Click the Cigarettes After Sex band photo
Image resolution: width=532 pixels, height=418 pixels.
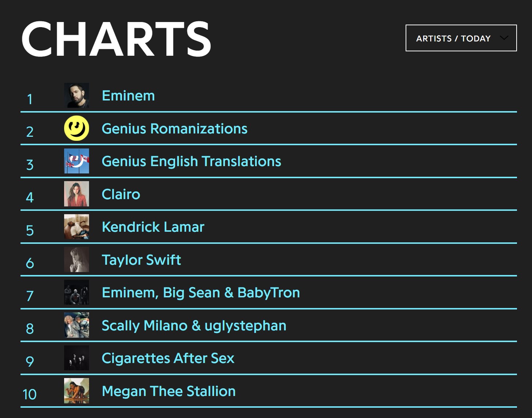(x=77, y=358)
